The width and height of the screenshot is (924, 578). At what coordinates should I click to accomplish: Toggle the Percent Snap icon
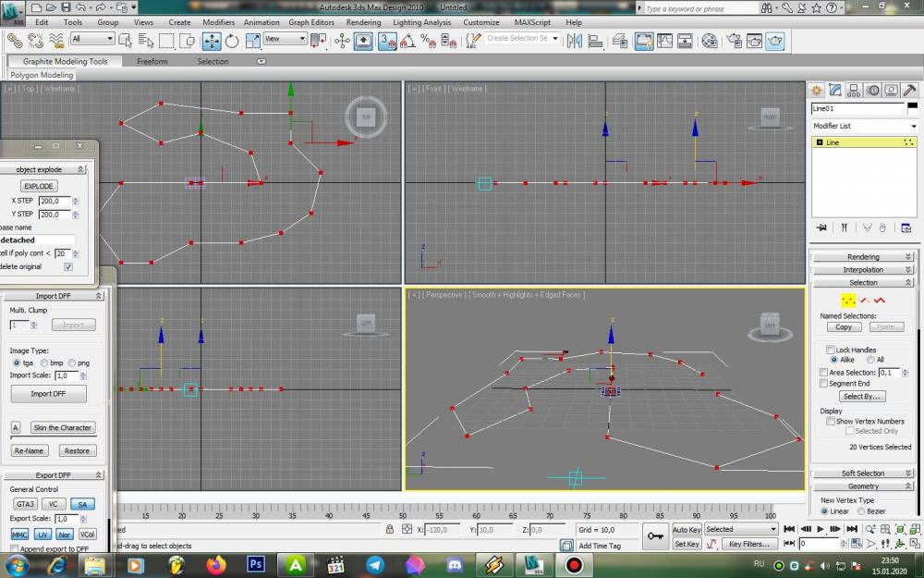(x=429, y=41)
